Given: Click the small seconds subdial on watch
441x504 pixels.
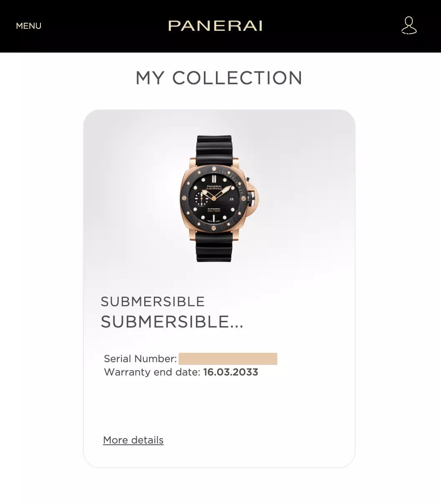Looking at the screenshot, I should point(201,199).
